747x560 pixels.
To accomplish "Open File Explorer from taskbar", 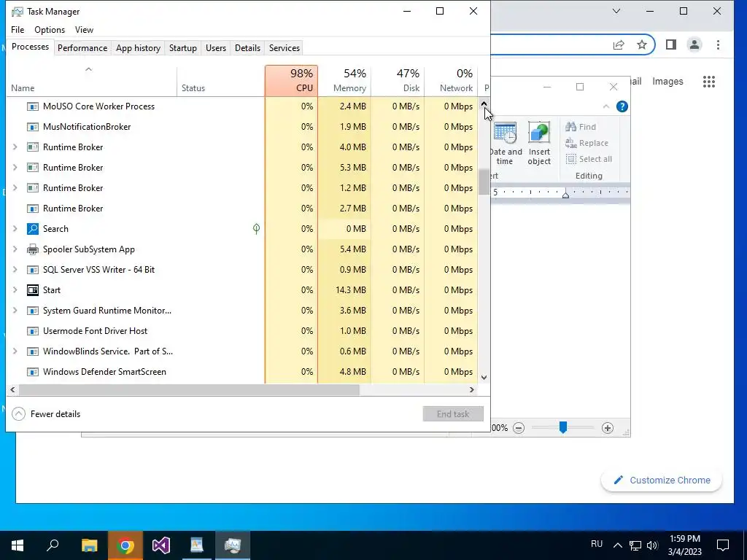I will tap(89, 545).
